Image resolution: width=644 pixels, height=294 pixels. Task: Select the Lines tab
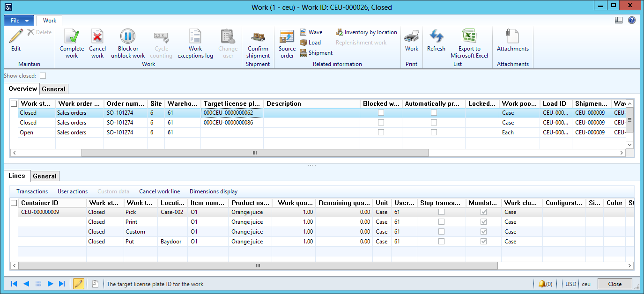pyautogui.click(x=17, y=176)
